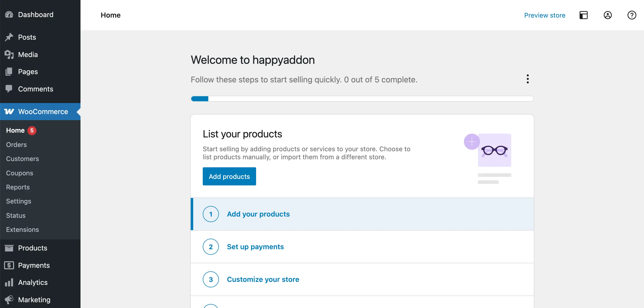
Task: Click step 2 number circle
Action: [211, 247]
